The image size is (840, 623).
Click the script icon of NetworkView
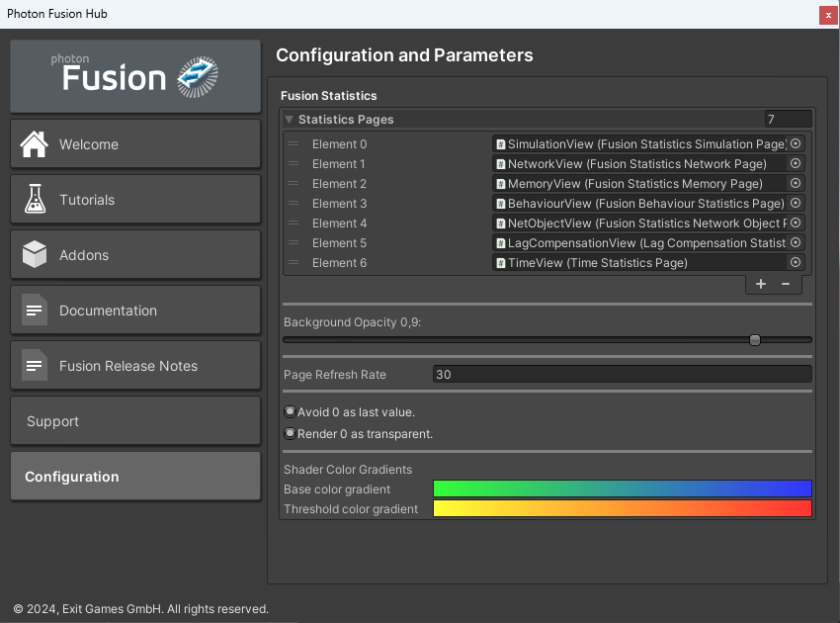coord(501,164)
